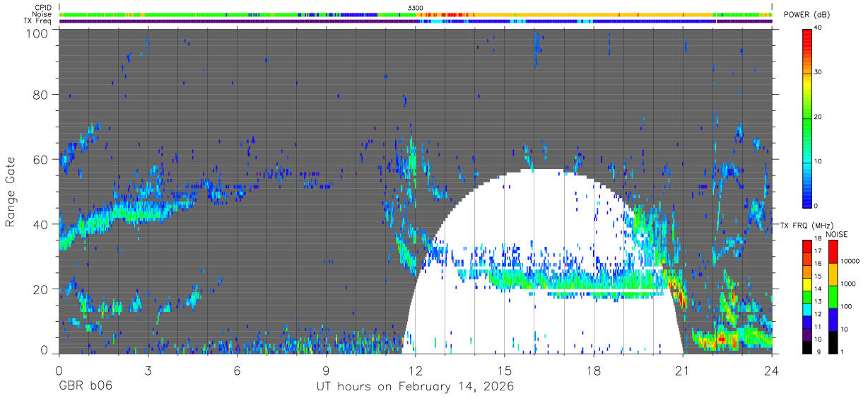Click y-axis tick label '20'
Screen dimensions: 868x401
point(41,289)
